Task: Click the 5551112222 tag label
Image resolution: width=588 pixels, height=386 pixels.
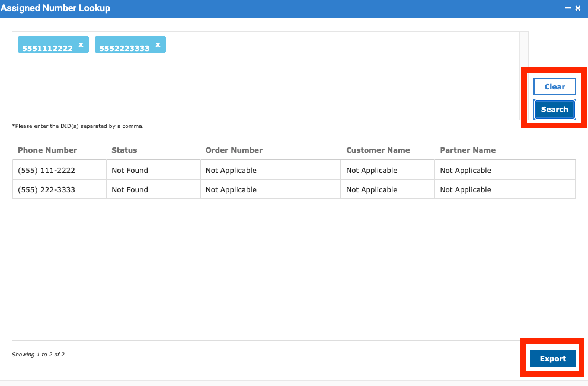Action: click(47, 48)
